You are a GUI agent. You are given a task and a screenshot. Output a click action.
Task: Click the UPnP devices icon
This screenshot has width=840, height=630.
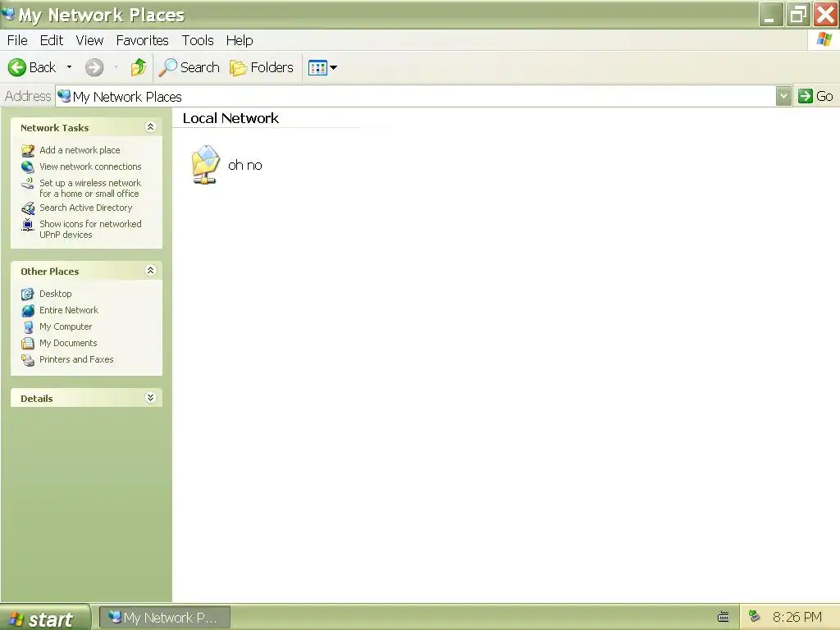click(x=28, y=225)
